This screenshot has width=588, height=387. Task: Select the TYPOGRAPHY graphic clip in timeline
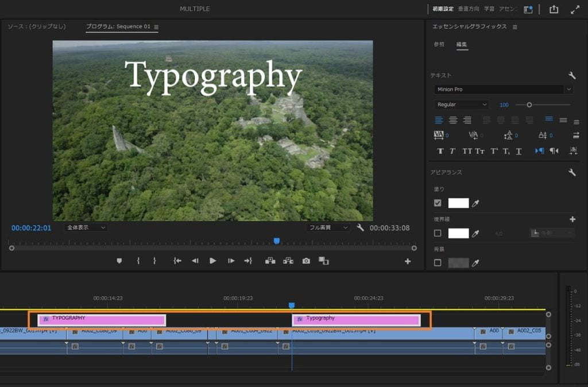pyautogui.click(x=102, y=320)
